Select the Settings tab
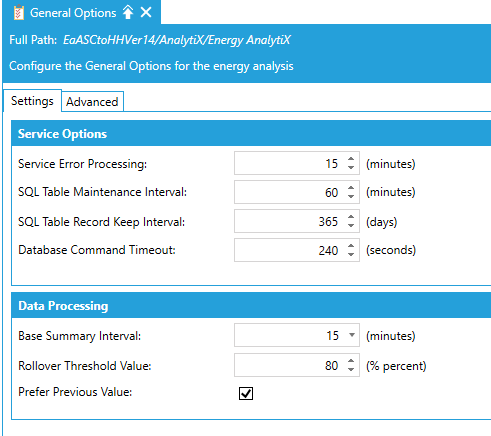This screenshot has width=491, height=436. [32, 101]
